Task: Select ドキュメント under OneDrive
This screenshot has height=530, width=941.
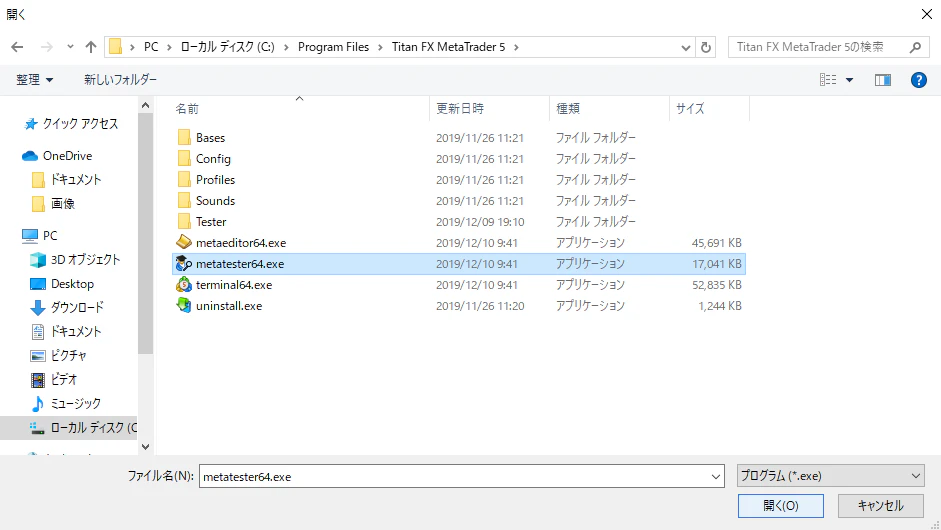Action: [x=76, y=180]
